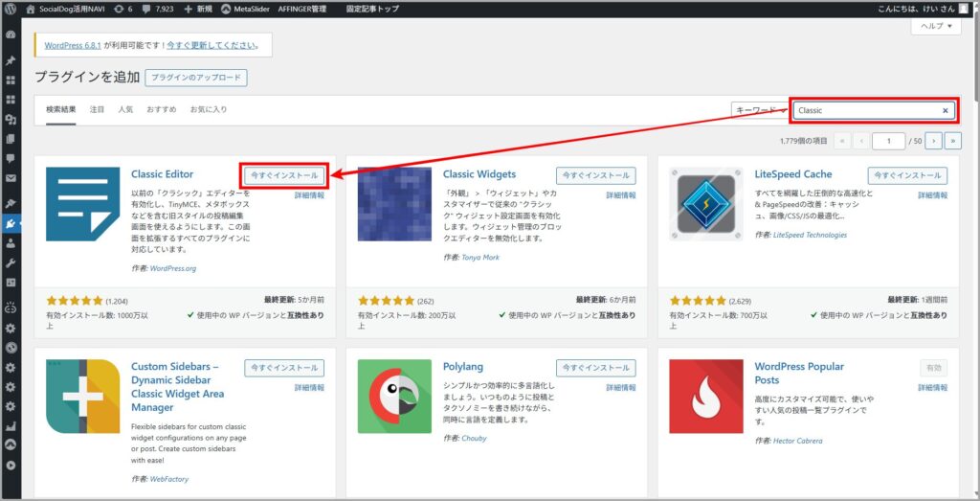Open the Tools wrench icon in sidebar
The height and width of the screenshot is (501, 980).
tap(10, 263)
